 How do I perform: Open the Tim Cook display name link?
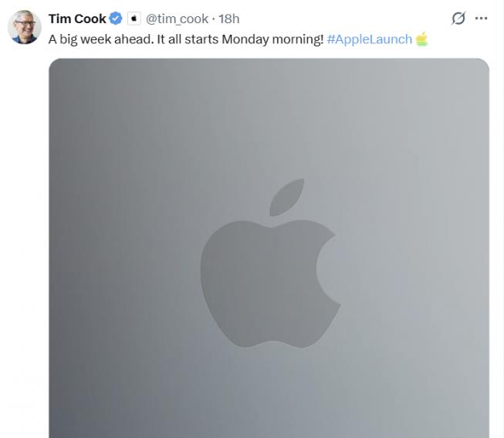(x=77, y=19)
